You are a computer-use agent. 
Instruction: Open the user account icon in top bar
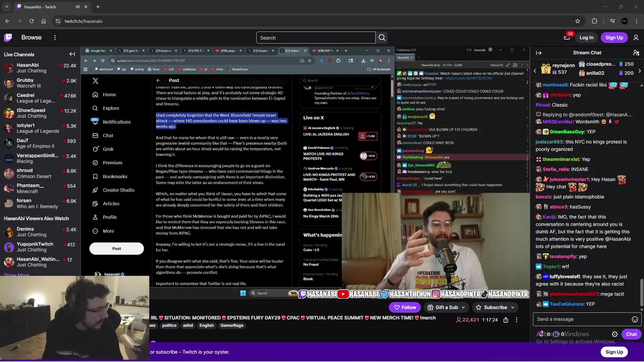click(636, 37)
